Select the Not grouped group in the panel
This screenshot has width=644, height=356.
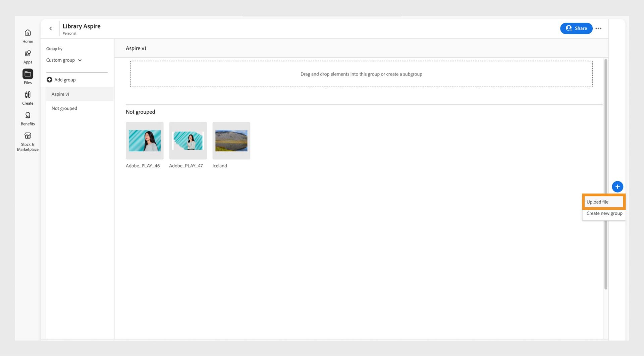64,108
